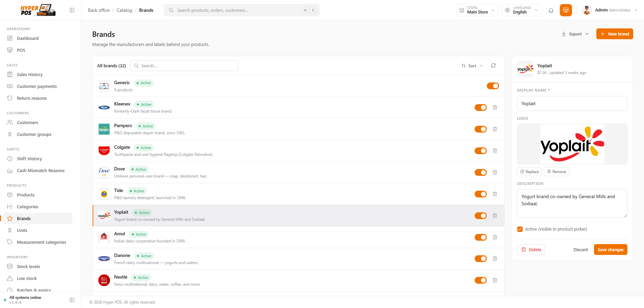Open notifications bell
This screenshot has width=644, height=308.
tap(551, 10)
